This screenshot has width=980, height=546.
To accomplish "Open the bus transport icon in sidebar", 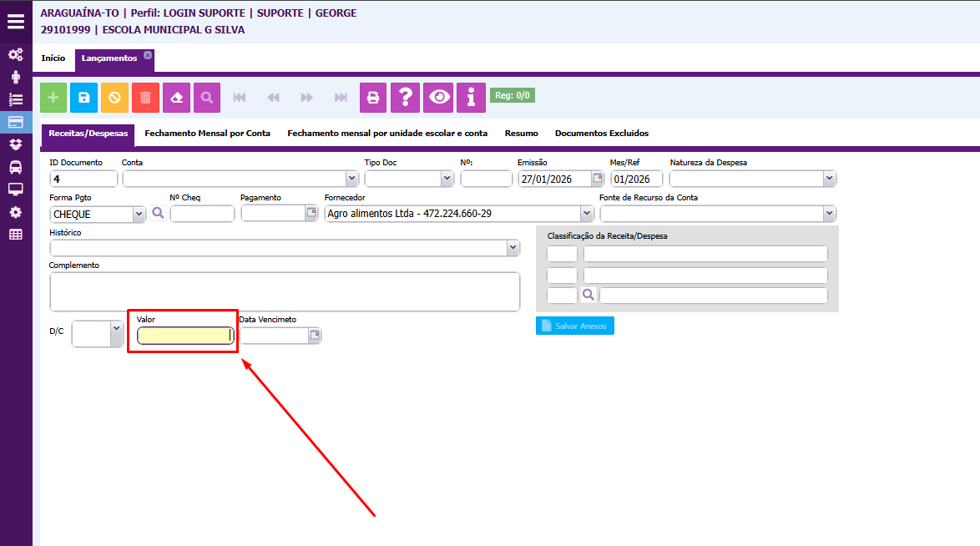I will (16, 167).
